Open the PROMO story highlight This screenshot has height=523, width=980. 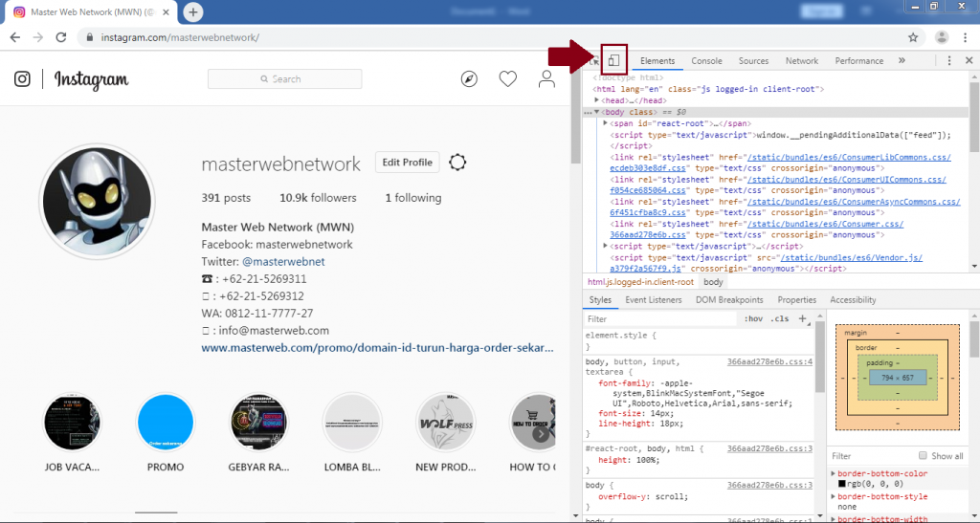click(166, 422)
